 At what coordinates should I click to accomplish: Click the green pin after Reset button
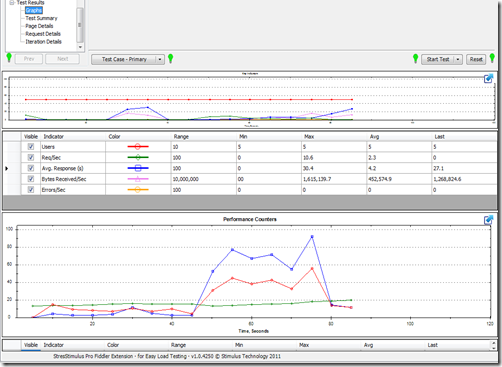click(492, 58)
